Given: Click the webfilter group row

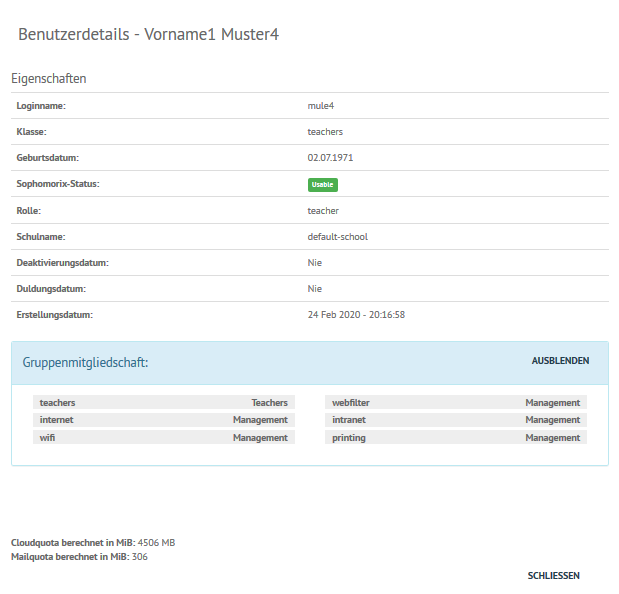Looking at the screenshot, I should click(x=456, y=403).
